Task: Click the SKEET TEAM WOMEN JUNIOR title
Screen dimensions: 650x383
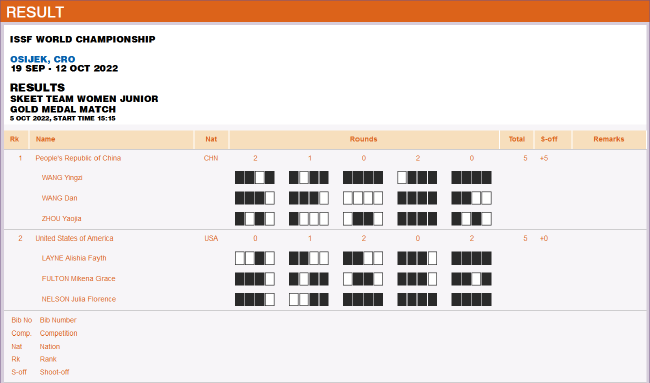Action: (84, 99)
